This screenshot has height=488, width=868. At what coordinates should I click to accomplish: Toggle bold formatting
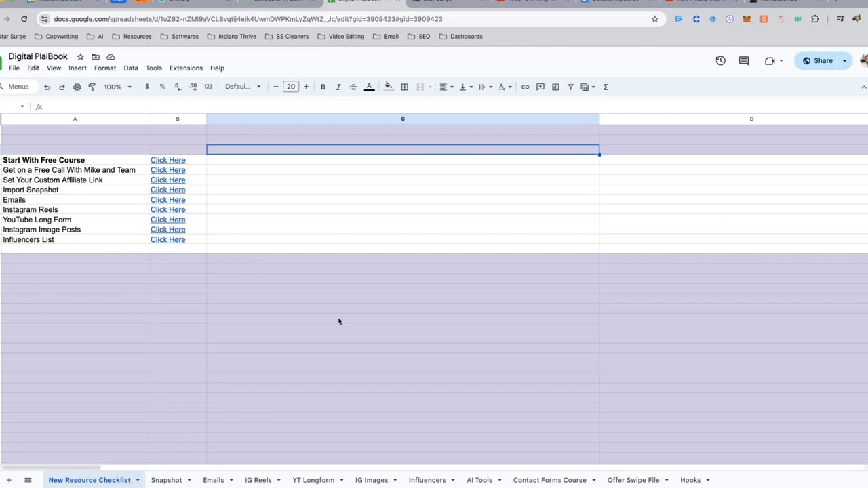tap(323, 87)
